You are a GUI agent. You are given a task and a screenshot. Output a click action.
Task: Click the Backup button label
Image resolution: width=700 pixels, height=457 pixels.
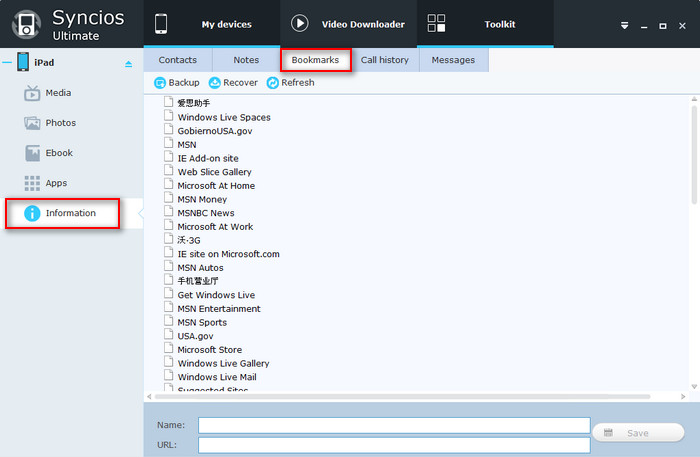click(184, 83)
